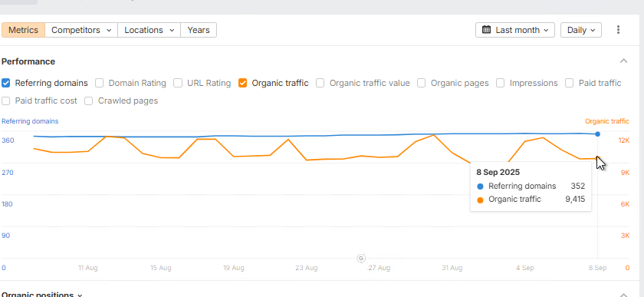Enable the URL Rating checkbox
The width and height of the screenshot is (644, 297).
click(178, 83)
